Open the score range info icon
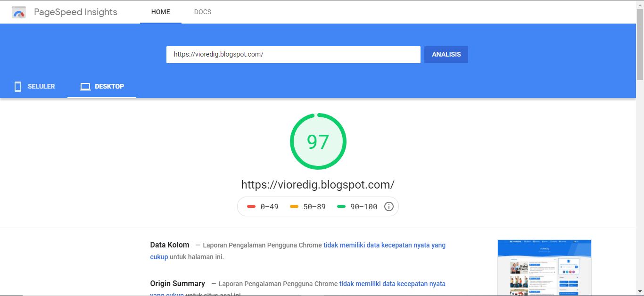644x296 pixels. (x=389, y=206)
